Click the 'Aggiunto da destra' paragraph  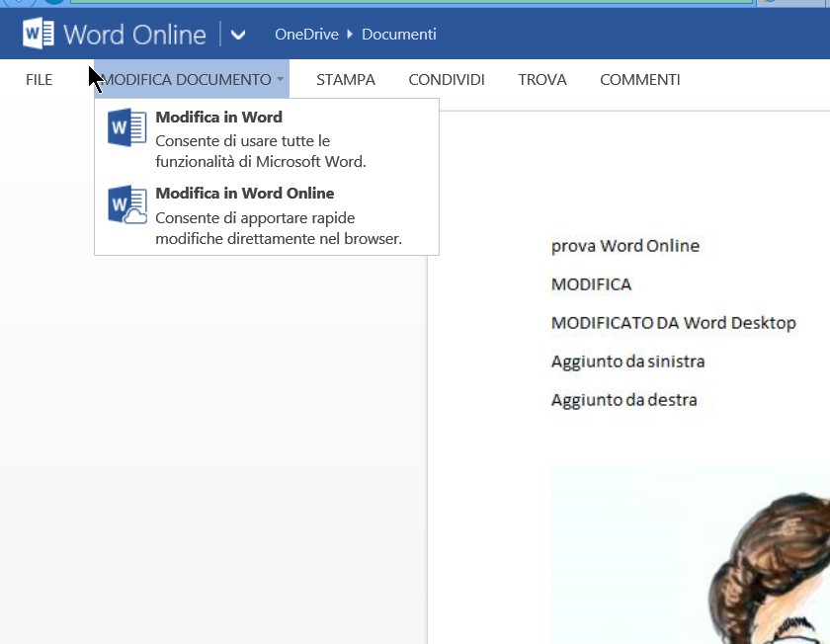point(623,400)
